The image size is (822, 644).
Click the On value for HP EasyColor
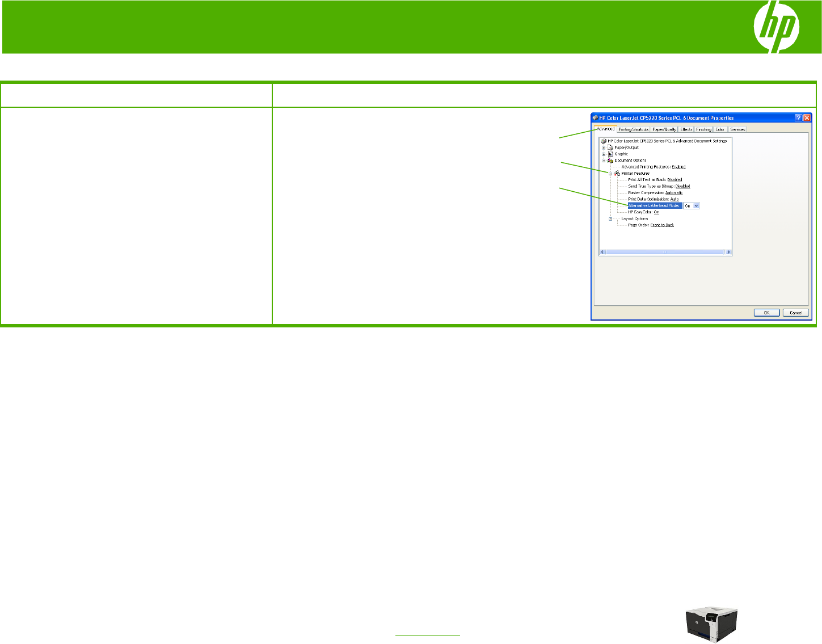click(656, 212)
